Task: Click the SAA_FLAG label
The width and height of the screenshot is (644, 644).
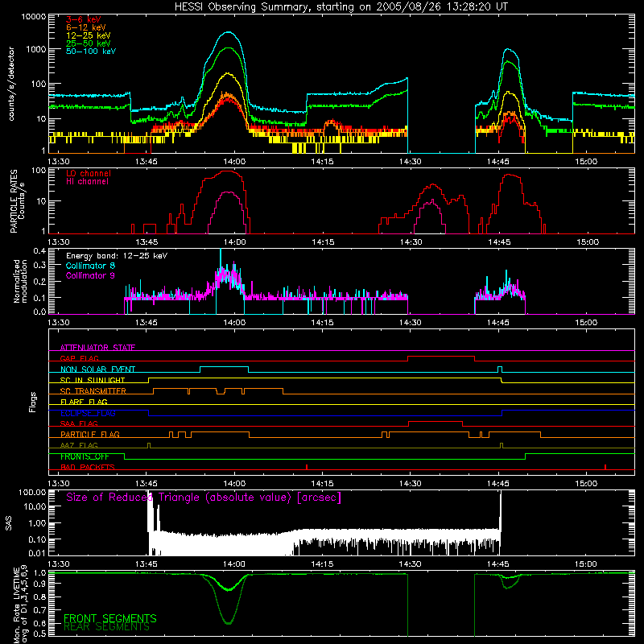Action: tap(79, 423)
